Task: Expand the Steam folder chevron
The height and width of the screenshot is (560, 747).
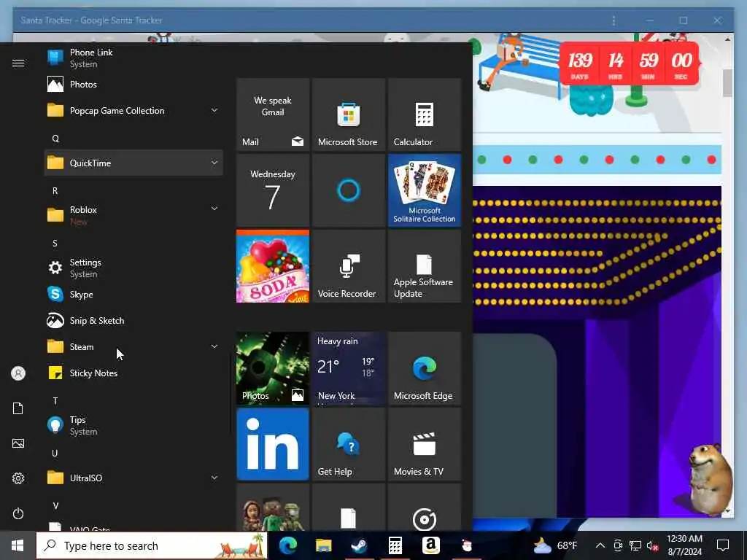Action: tap(214, 346)
